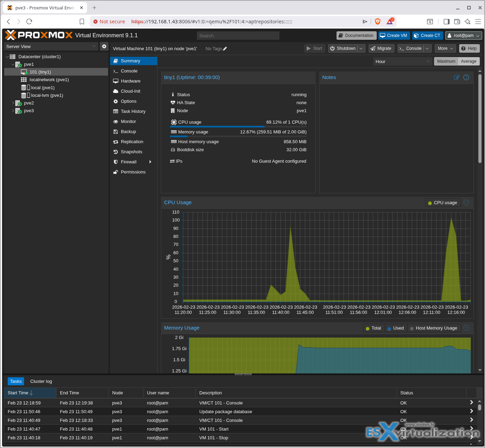Click the Server View settings gear icon
This screenshot has width=485, height=448.
click(104, 46)
